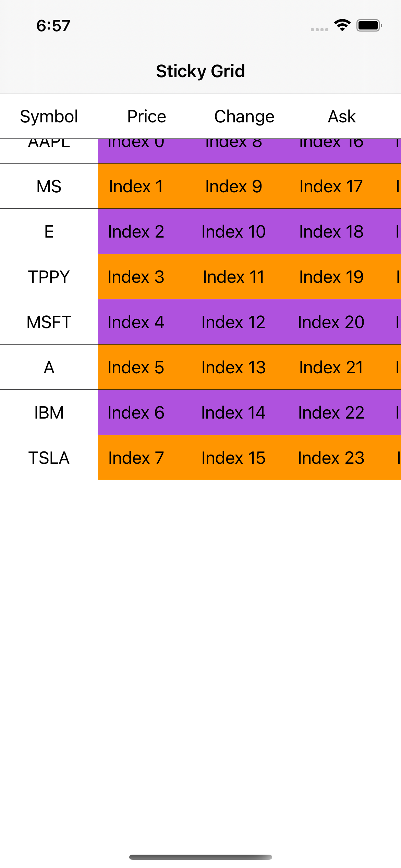Select the Index 7 cell
Viewport: 401px width, 868px height.
pyautogui.click(x=136, y=458)
